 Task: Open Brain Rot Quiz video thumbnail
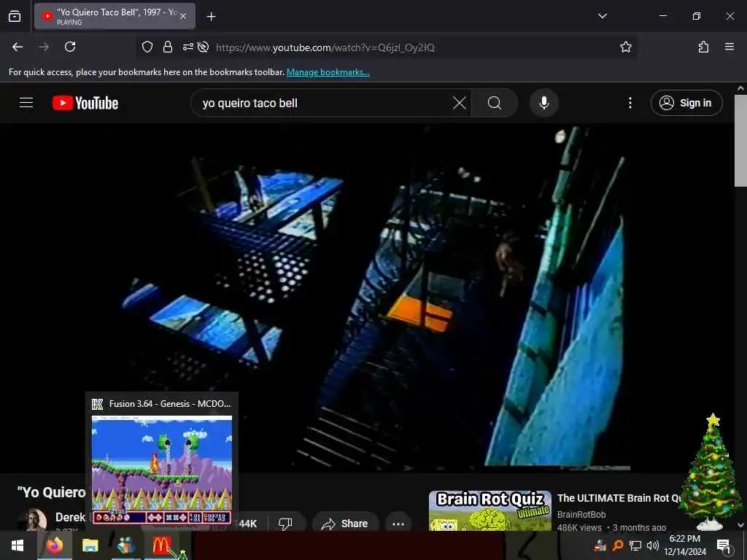coord(490,510)
